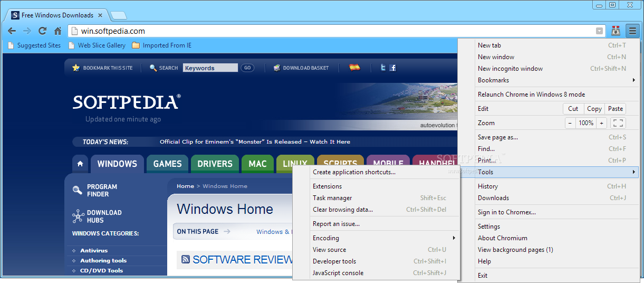The height and width of the screenshot is (283, 644).
Task: Open the home page via the house icon
Action: 57,31
